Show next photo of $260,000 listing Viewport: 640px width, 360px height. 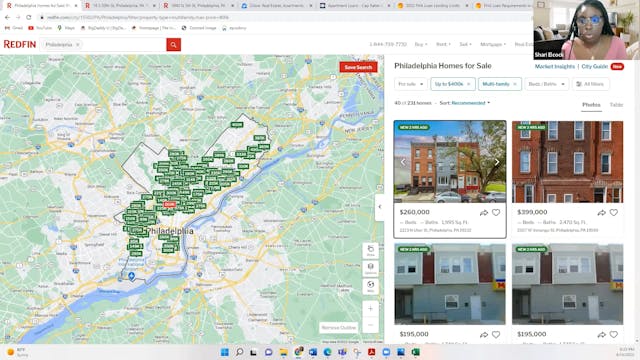click(497, 162)
